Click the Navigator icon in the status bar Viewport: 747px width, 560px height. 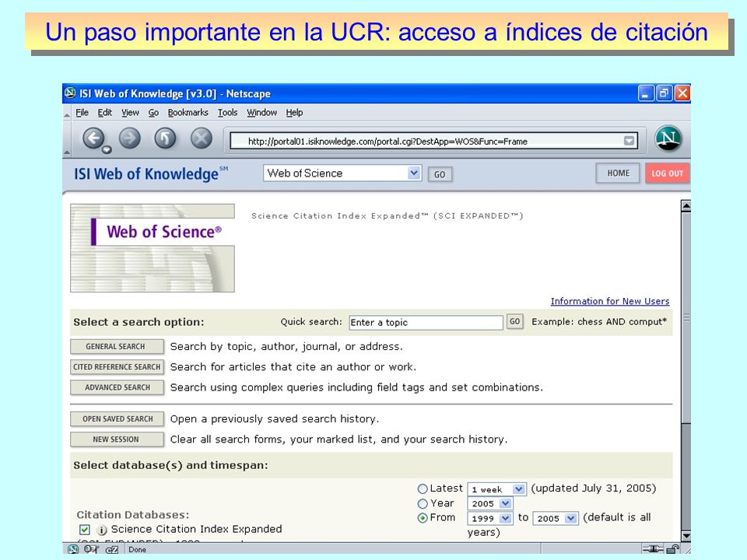[73, 549]
